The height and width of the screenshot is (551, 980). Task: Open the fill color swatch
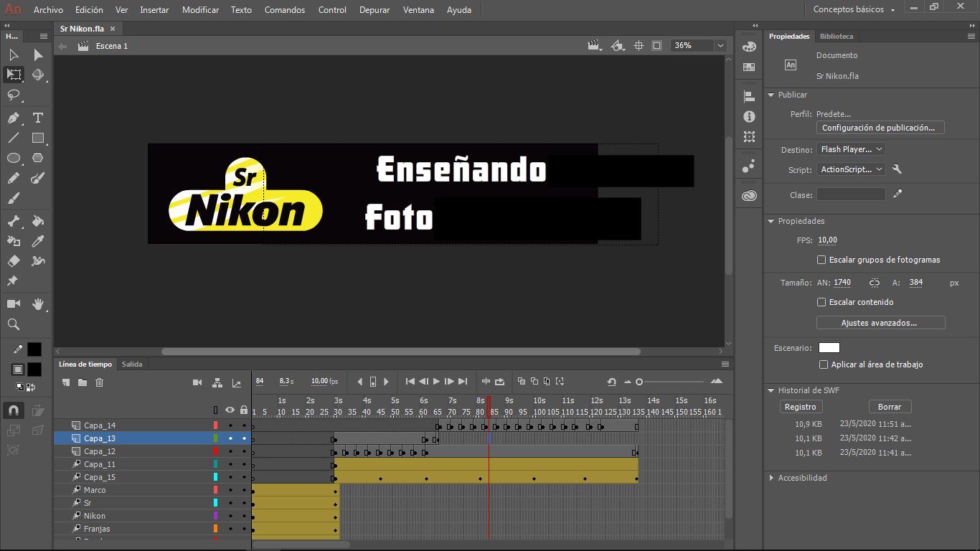tap(34, 369)
